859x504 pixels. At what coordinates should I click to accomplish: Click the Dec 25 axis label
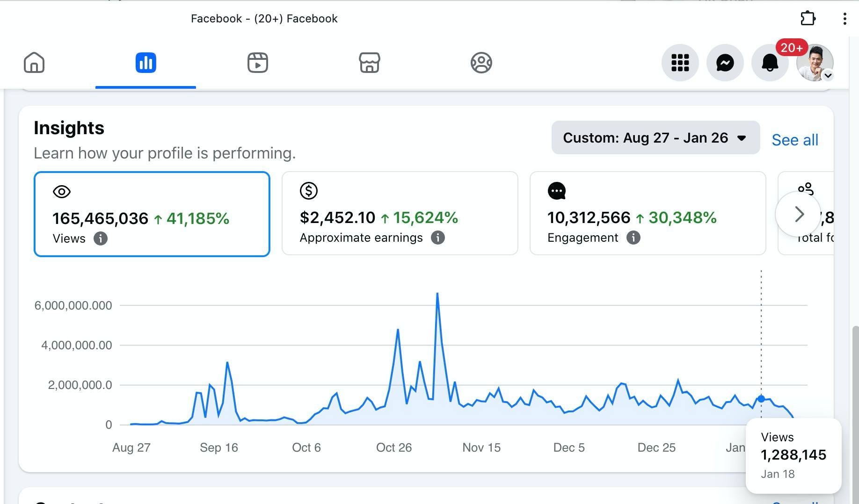coord(656,447)
